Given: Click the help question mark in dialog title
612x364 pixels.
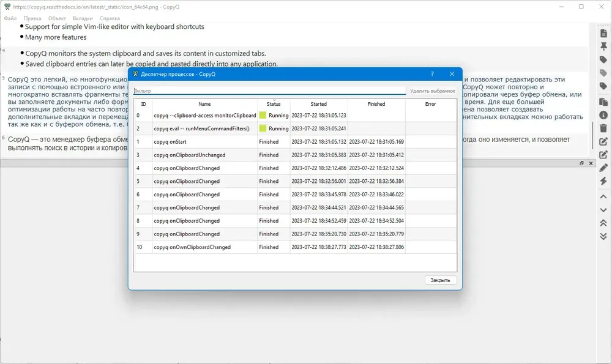Looking at the screenshot, I should [x=432, y=74].
